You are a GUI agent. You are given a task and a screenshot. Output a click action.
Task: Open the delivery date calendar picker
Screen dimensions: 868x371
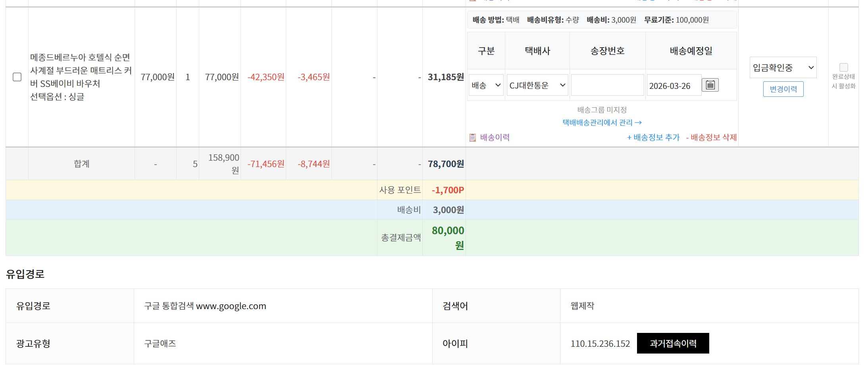pos(710,85)
